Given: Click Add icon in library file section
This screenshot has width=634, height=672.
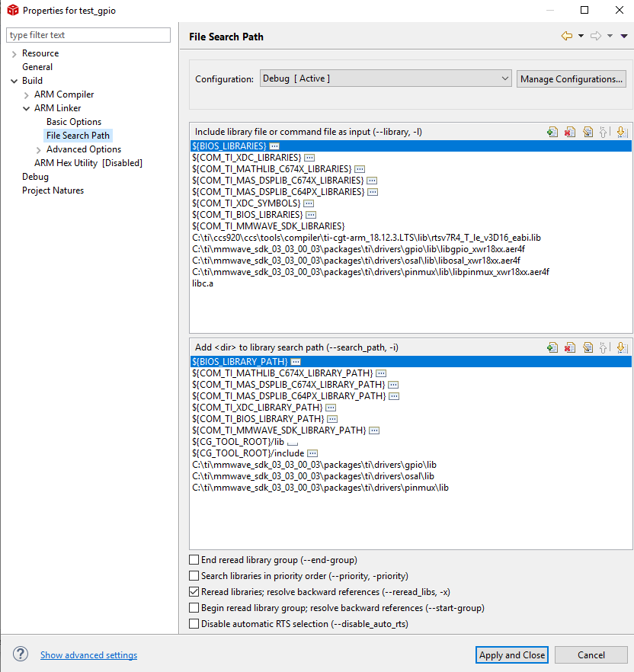Looking at the screenshot, I should 552,132.
